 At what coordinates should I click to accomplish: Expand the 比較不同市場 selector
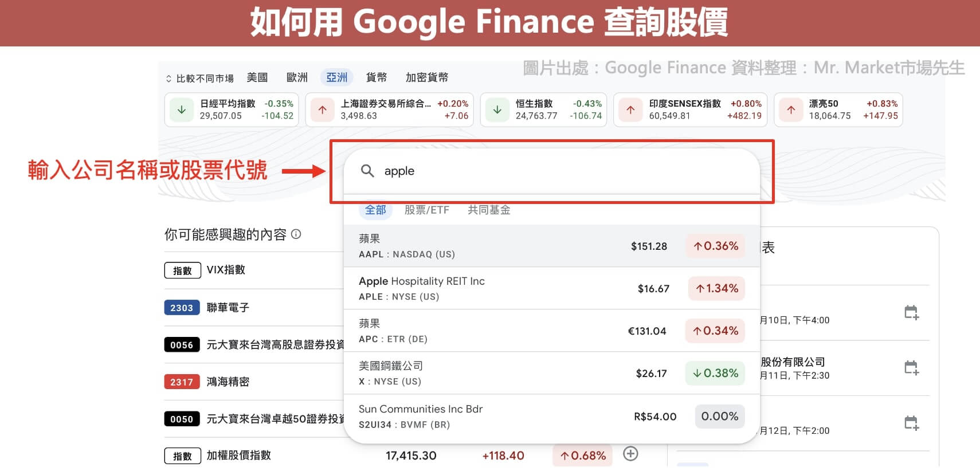(x=200, y=78)
